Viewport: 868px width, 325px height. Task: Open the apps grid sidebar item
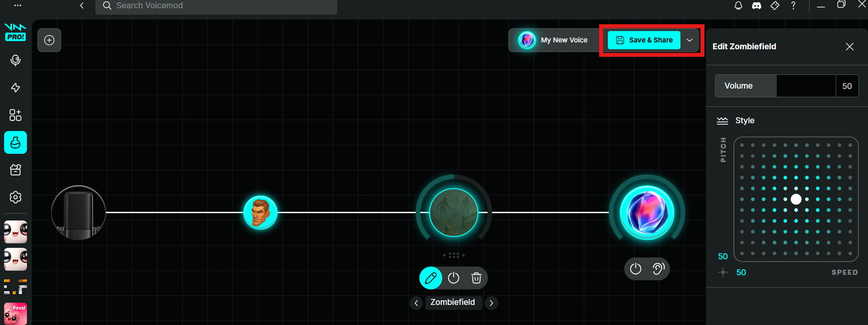point(16,115)
